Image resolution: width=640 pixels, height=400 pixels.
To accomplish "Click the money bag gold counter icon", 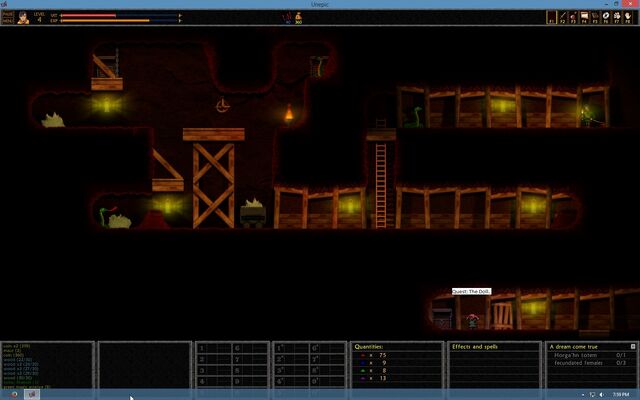I will [298, 18].
